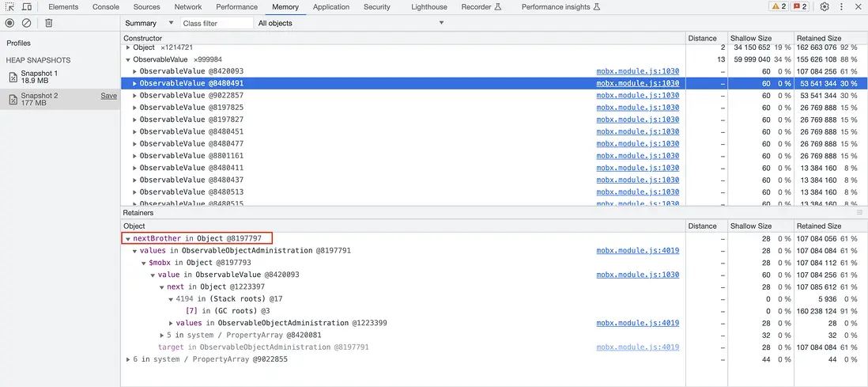Switch to the Security tab
The height and width of the screenshot is (387, 868).
[377, 7]
